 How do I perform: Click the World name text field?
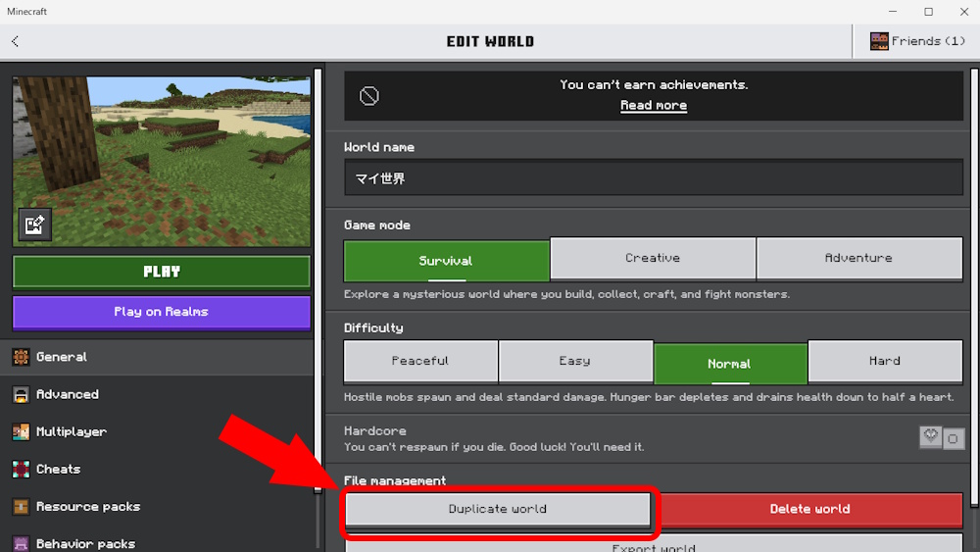pos(653,178)
